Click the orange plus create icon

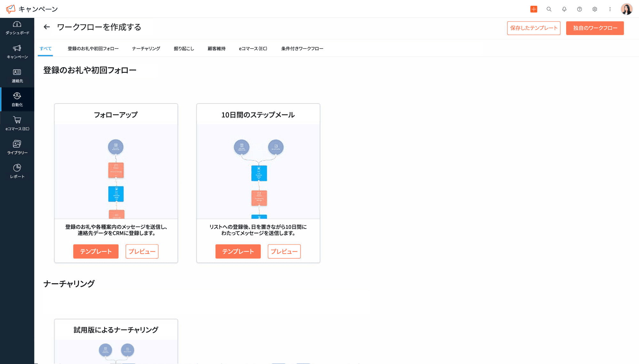pyautogui.click(x=534, y=9)
